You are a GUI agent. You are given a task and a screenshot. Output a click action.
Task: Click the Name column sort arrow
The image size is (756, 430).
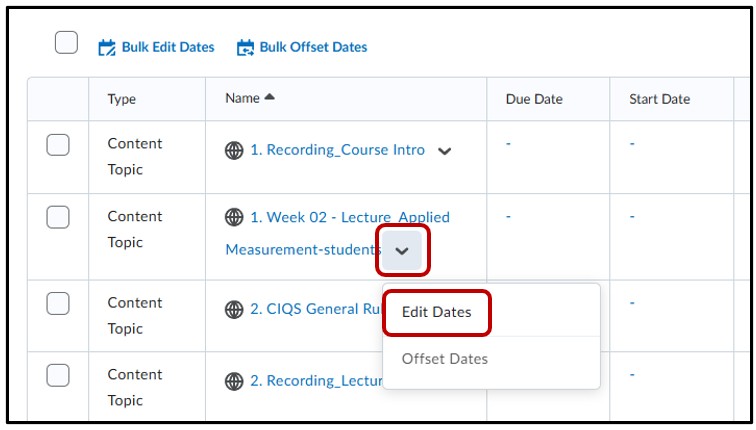268,98
